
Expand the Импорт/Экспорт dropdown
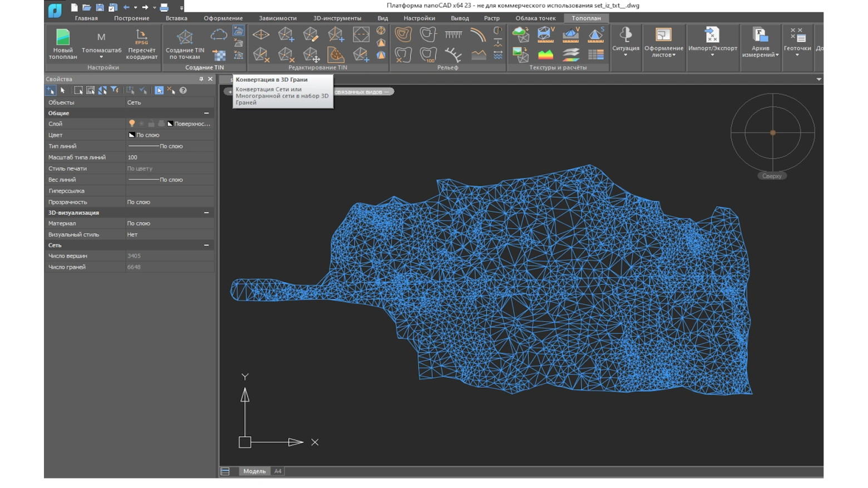click(712, 55)
